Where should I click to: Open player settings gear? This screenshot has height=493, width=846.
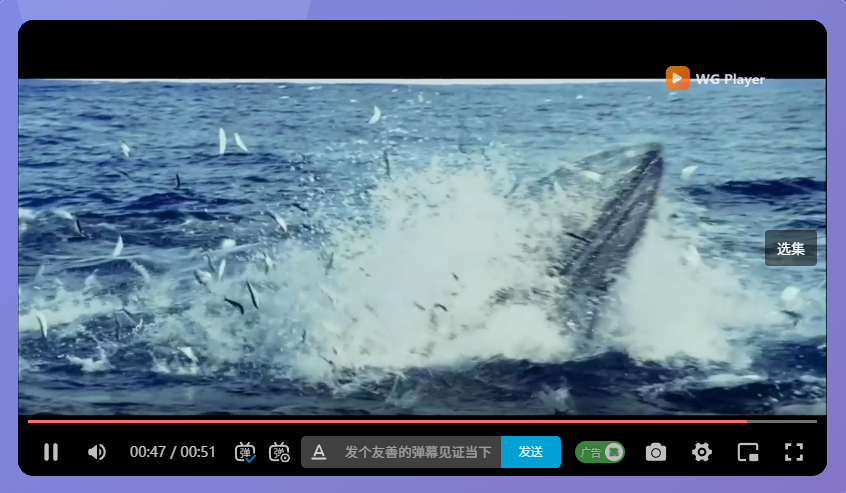tap(702, 452)
